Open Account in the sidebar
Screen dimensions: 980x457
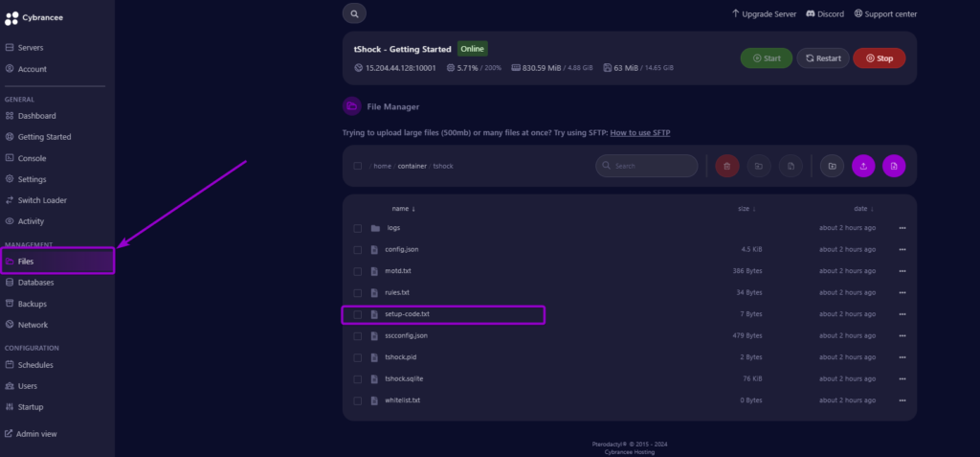point(26,69)
